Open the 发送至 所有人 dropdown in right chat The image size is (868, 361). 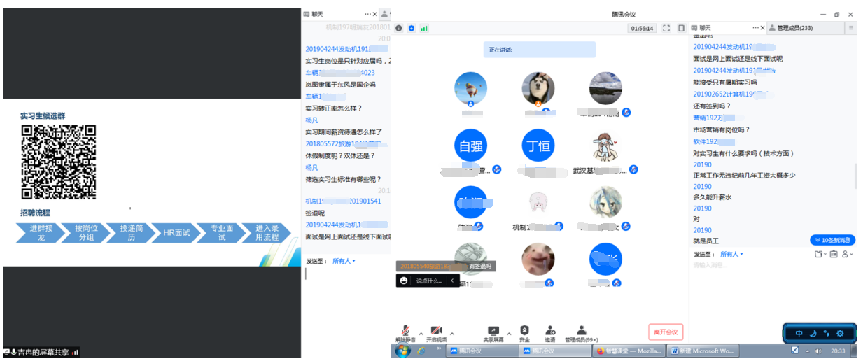coord(731,254)
